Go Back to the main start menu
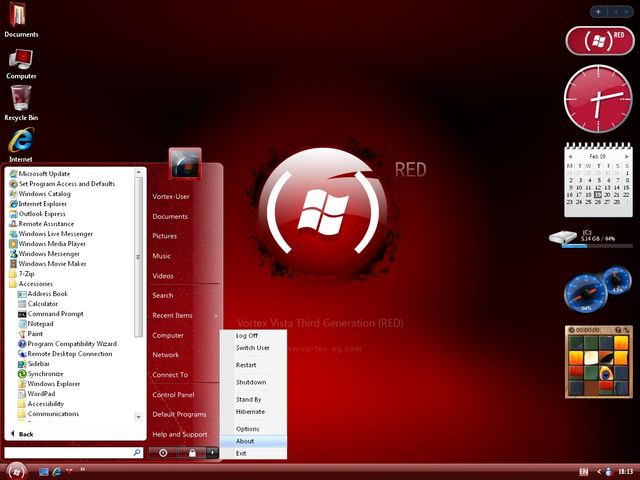Screen dimensions: 640x480 click(x=20, y=434)
